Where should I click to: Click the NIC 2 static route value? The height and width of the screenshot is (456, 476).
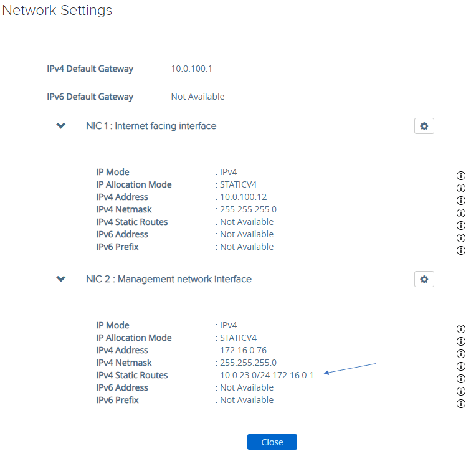(x=267, y=375)
